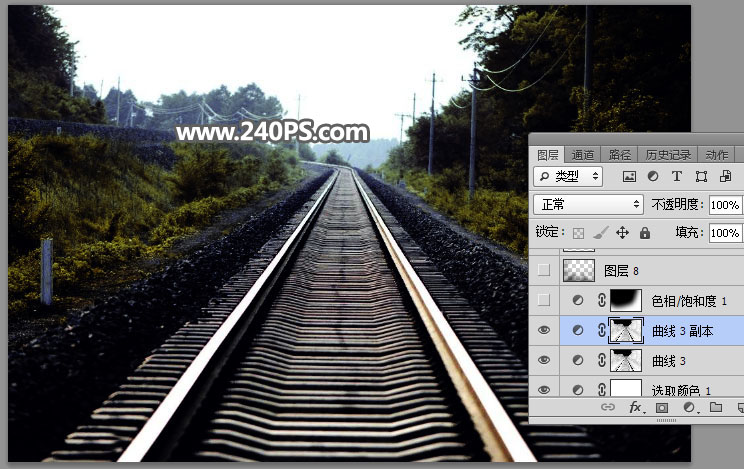Image resolution: width=744 pixels, height=469 pixels.
Task: Click the 曲线 3 adjustment icon
Action: [x=577, y=360]
